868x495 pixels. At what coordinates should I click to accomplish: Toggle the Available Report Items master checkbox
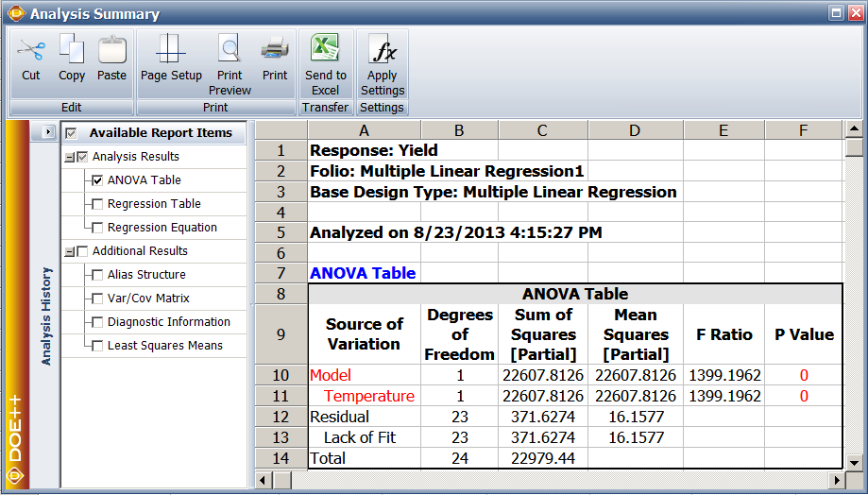[x=71, y=133]
